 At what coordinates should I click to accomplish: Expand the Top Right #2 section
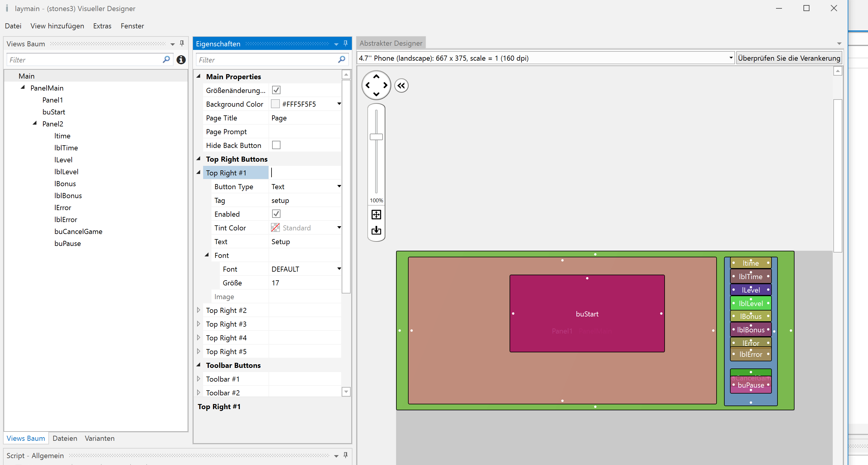coord(198,310)
